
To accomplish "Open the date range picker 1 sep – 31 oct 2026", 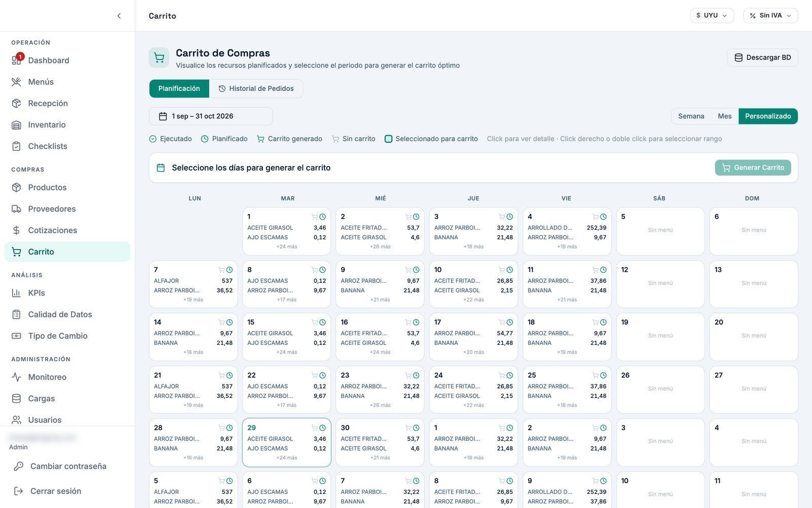I will point(211,116).
